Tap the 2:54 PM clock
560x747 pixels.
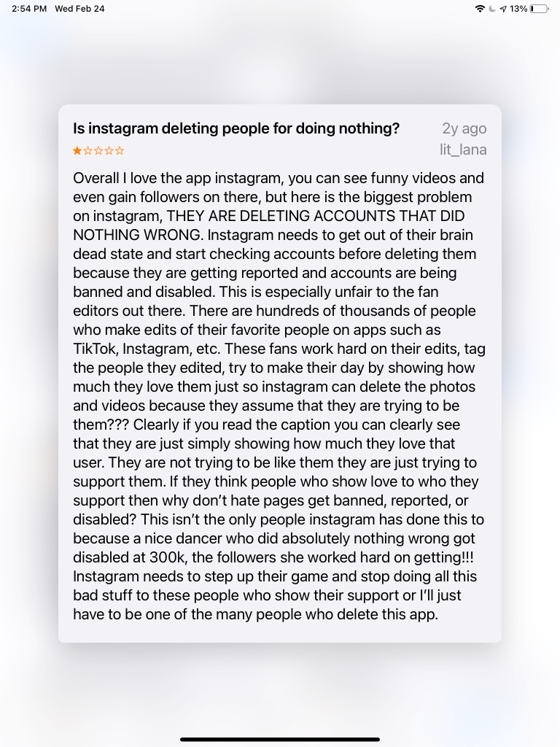coord(29,9)
